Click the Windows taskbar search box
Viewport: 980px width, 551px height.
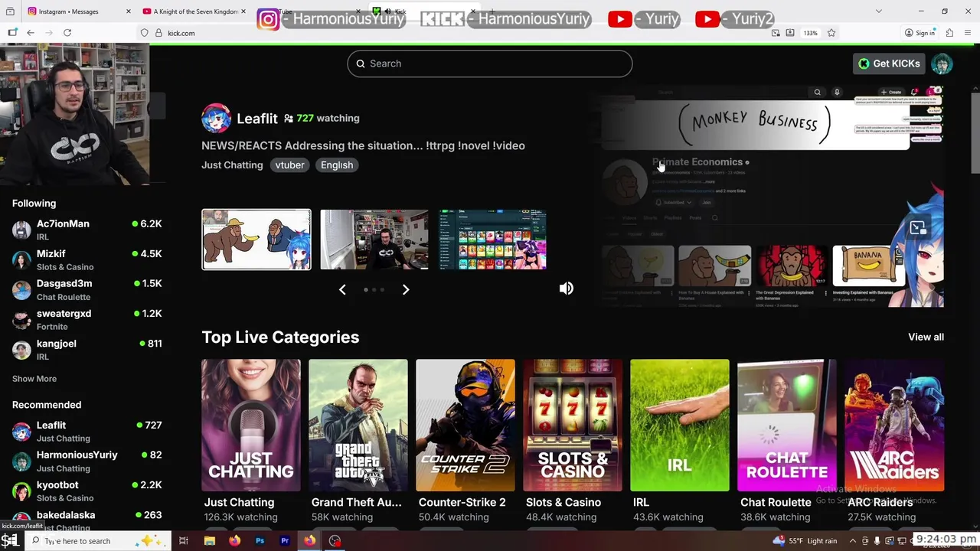point(98,541)
